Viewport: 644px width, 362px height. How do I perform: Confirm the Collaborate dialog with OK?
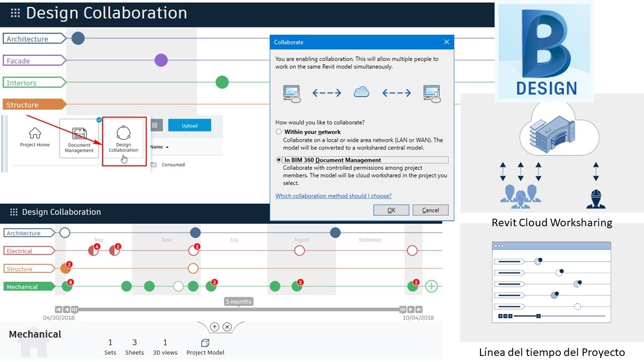391,210
